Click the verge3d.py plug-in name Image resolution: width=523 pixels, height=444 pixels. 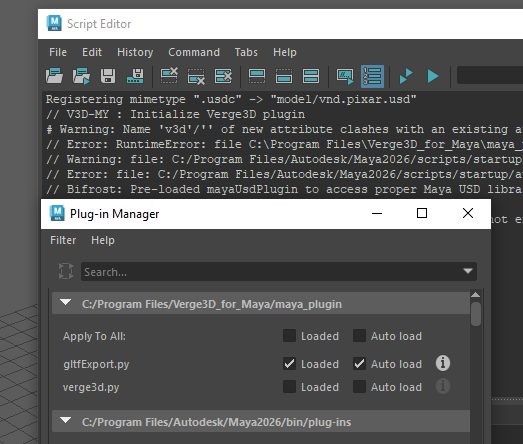click(91, 388)
